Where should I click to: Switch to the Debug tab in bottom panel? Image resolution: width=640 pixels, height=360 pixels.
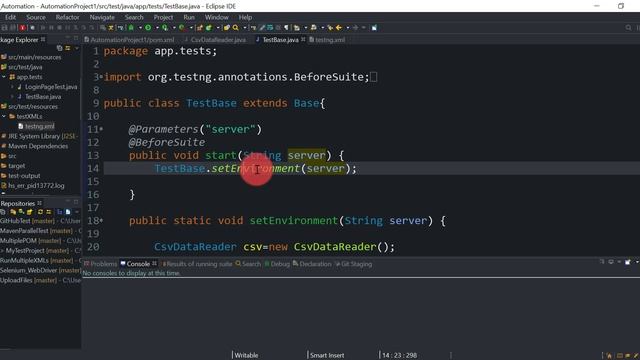(277, 264)
